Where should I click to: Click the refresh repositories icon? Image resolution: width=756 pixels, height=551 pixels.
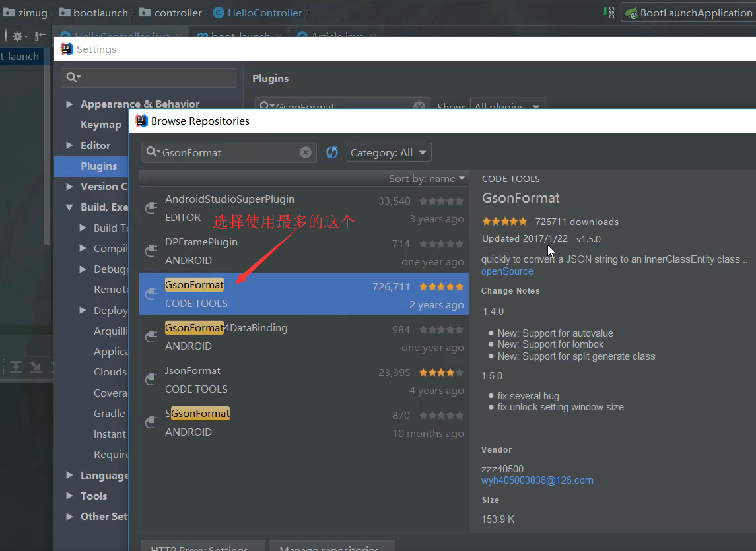coord(331,153)
